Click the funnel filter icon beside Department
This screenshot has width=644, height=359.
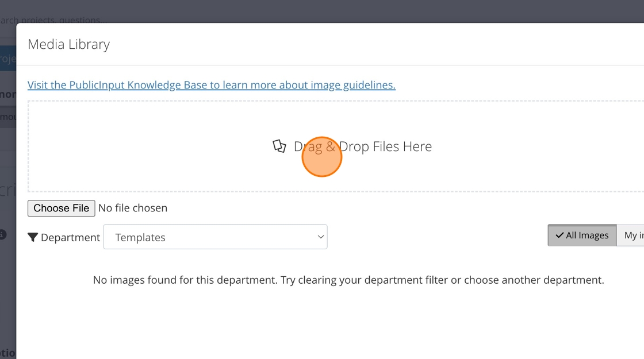(33, 237)
